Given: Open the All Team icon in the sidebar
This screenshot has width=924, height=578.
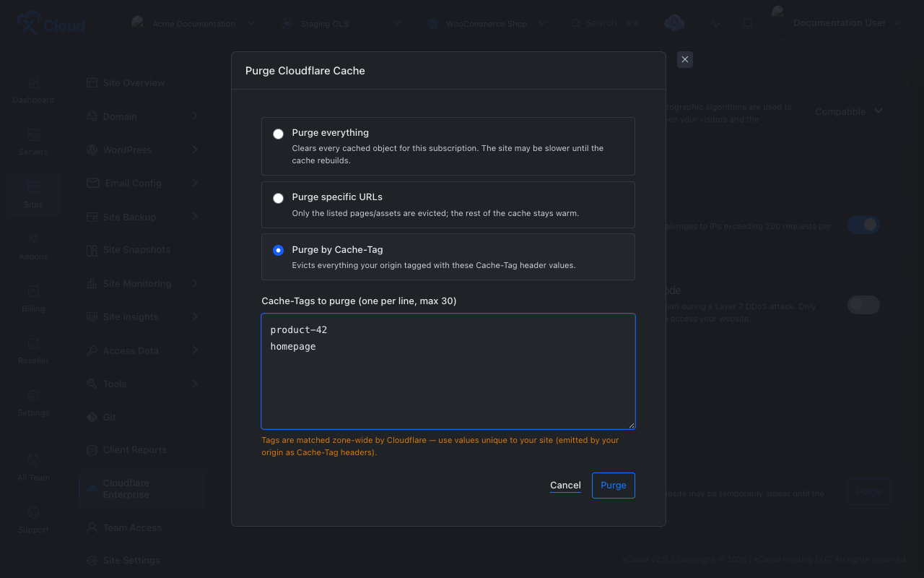Looking at the screenshot, I should (33, 460).
